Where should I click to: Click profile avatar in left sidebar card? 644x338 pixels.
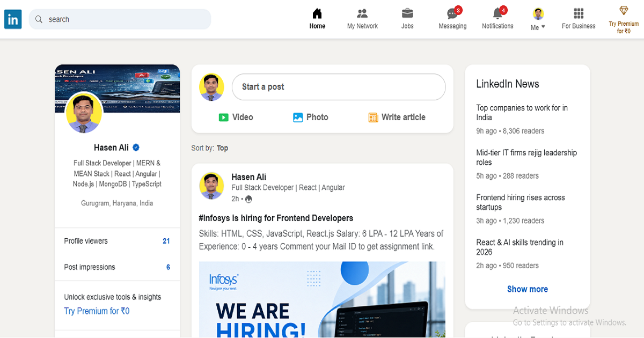click(84, 113)
